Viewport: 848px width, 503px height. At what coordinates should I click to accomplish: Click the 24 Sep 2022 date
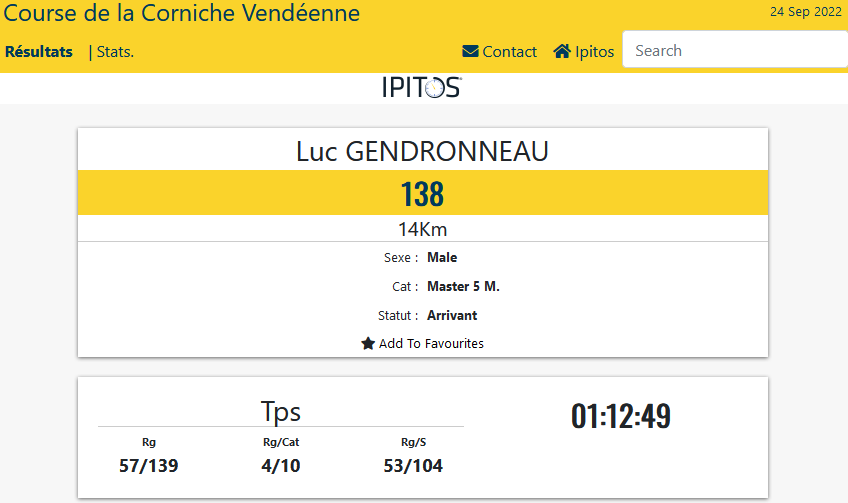pyautogui.click(x=806, y=12)
